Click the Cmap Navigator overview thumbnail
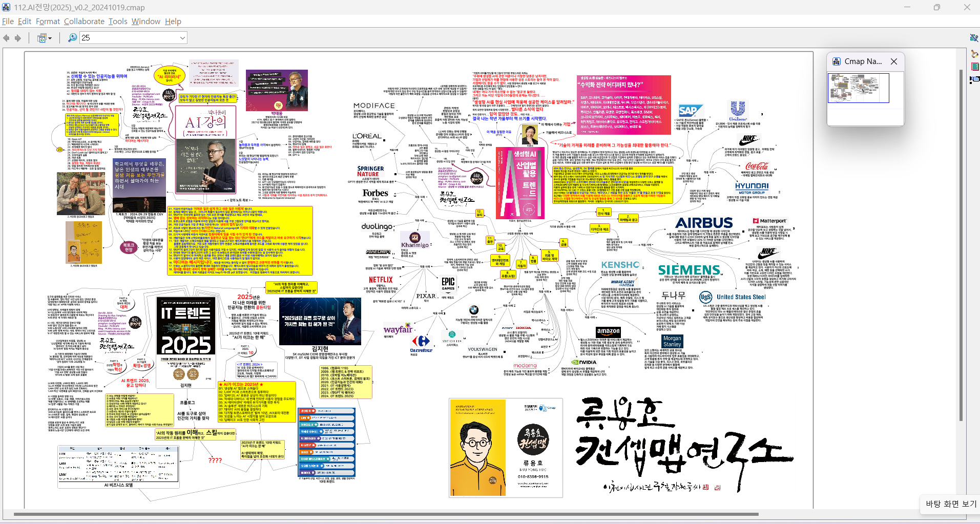The height and width of the screenshot is (524, 980). pyautogui.click(x=858, y=88)
